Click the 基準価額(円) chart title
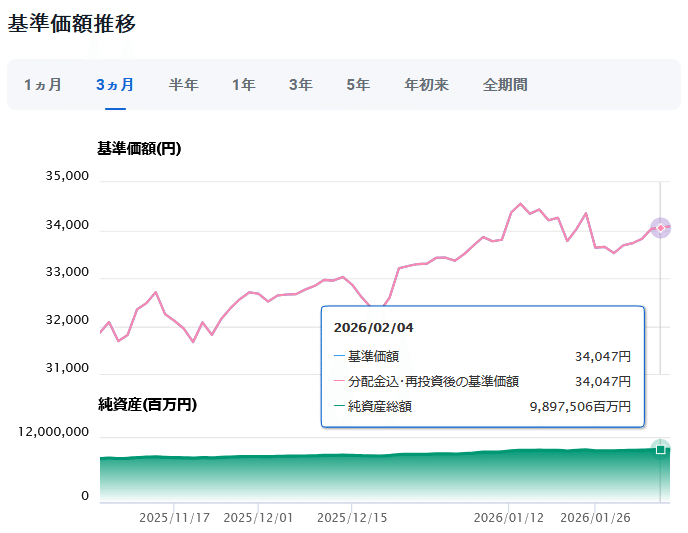Viewport: 688px width, 533px height. click(x=139, y=149)
